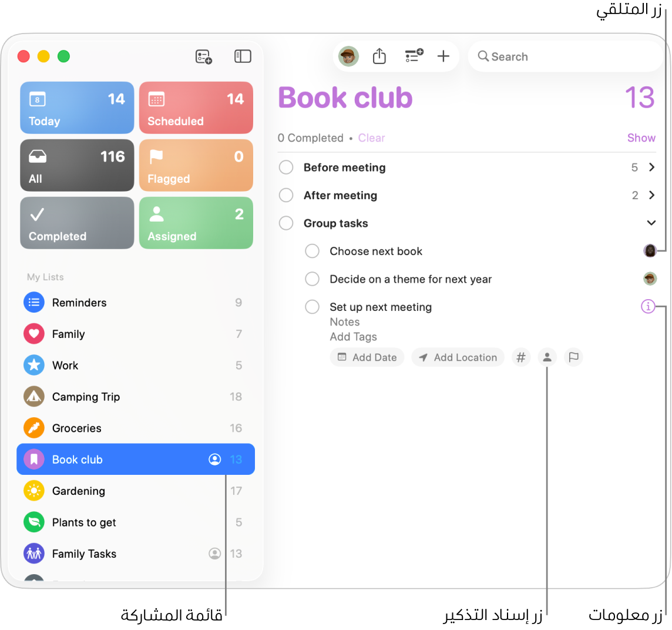Click the Gardening sun icon

point(34,491)
